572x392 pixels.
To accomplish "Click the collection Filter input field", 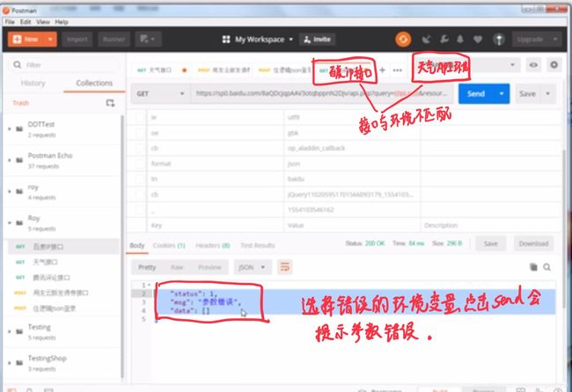I will click(64, 65).
